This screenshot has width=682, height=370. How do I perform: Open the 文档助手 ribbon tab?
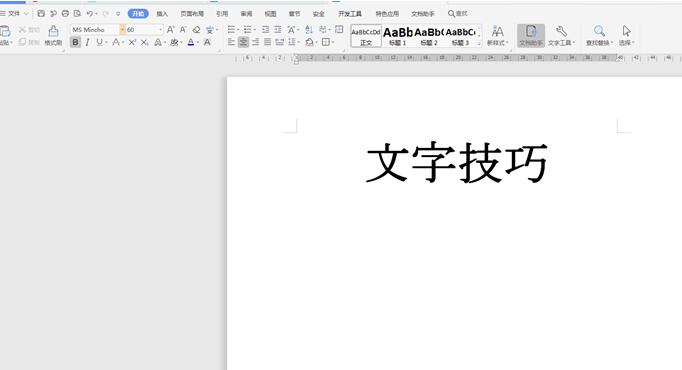click(423, 13)
